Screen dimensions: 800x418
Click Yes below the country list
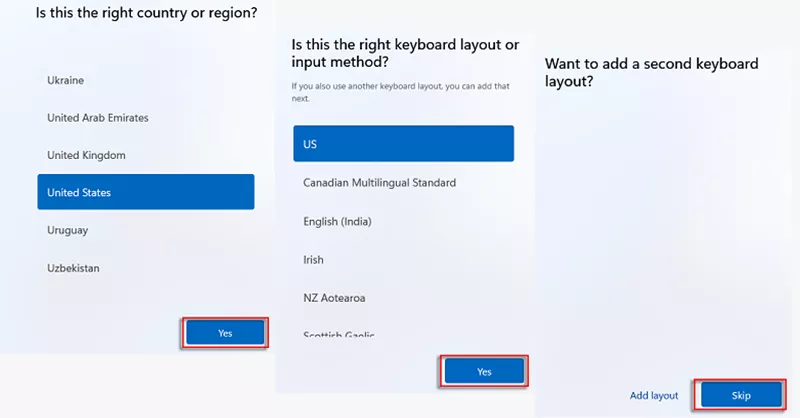(225, 333)
